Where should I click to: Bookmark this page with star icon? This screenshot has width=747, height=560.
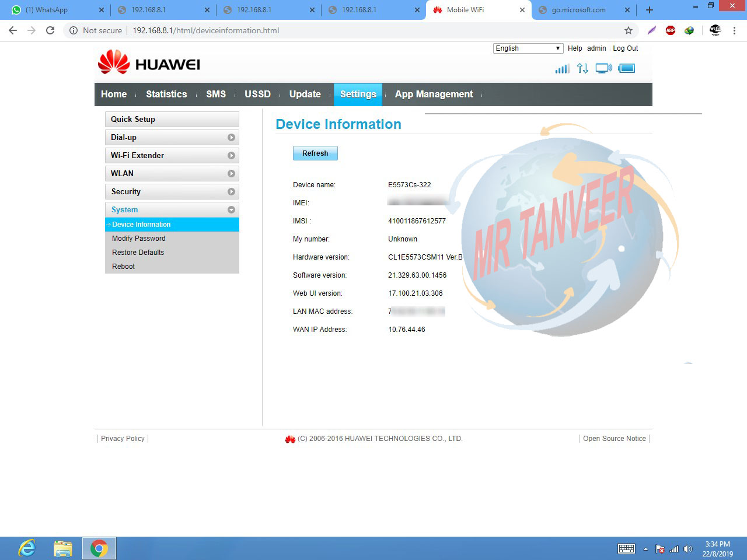coord(629,30)
